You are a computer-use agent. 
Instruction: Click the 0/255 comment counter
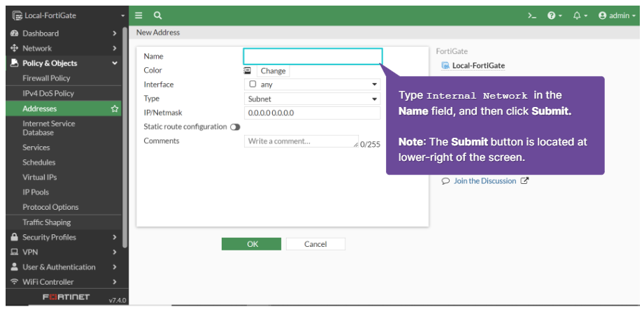pyautogui.click(x=370, y=144)
